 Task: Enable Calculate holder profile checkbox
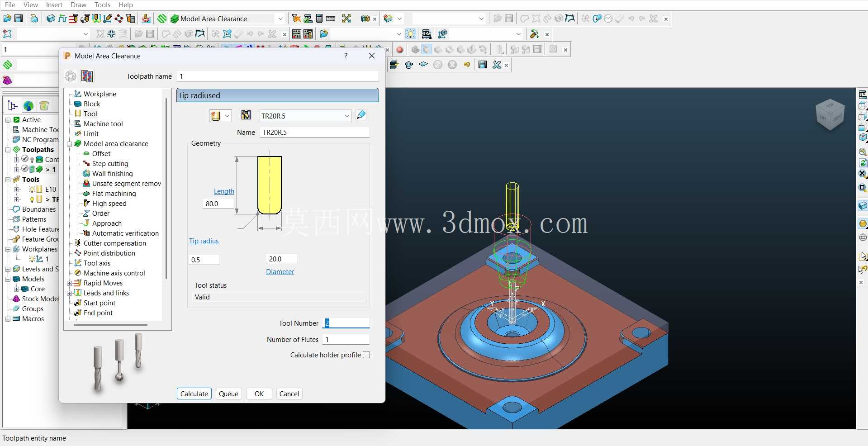pyautogui.click(x=366, y=355)
